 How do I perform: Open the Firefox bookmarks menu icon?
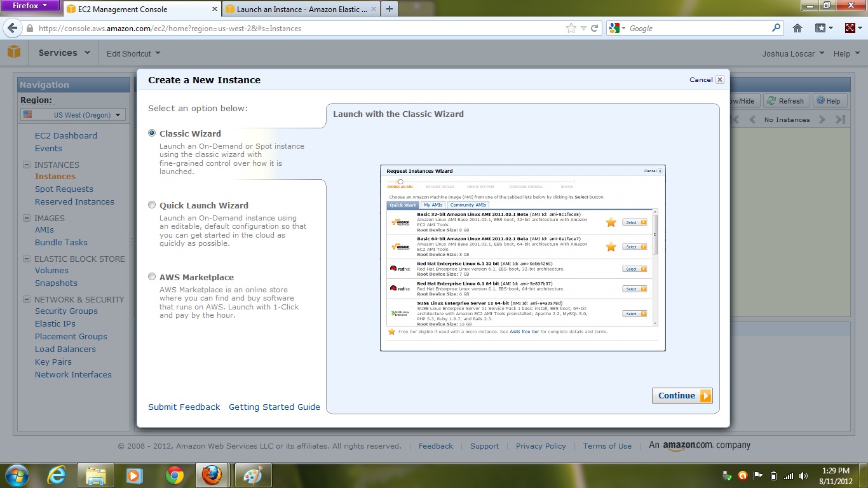click(x=824, y=28)
